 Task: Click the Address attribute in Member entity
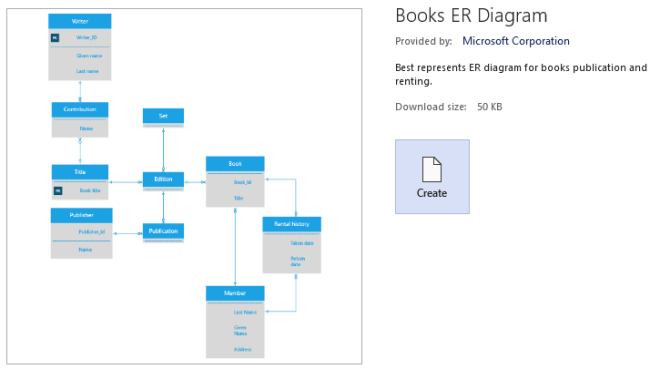coord(243,350)
